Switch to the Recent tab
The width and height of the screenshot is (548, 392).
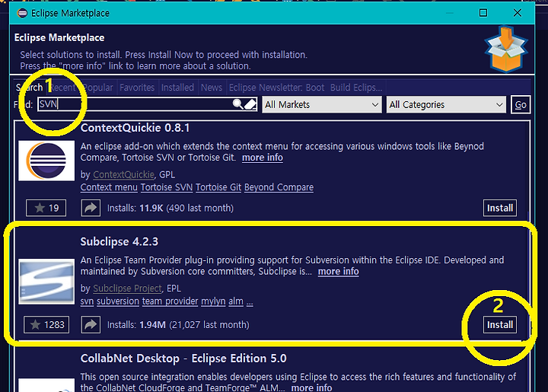pos(63,88)
